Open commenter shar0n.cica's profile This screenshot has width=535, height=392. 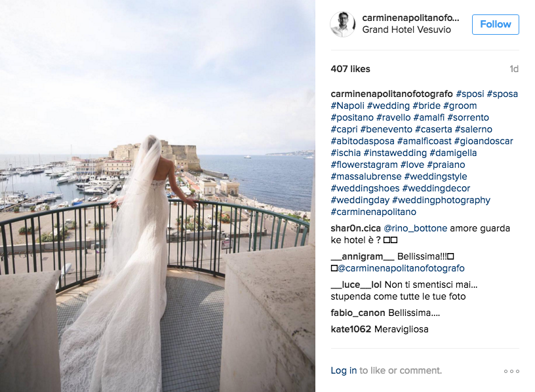tap(355, 228)
